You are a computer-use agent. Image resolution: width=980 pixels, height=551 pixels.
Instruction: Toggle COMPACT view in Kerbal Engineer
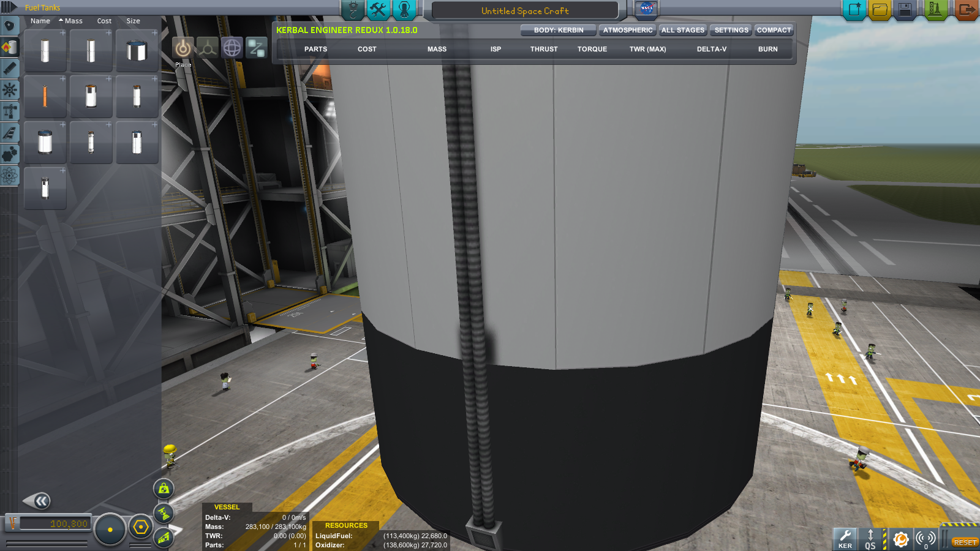click(774, 30)
